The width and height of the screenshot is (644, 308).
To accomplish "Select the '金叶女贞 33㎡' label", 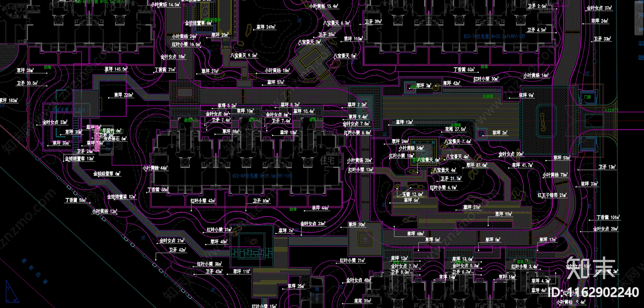I will click(55, 122).
